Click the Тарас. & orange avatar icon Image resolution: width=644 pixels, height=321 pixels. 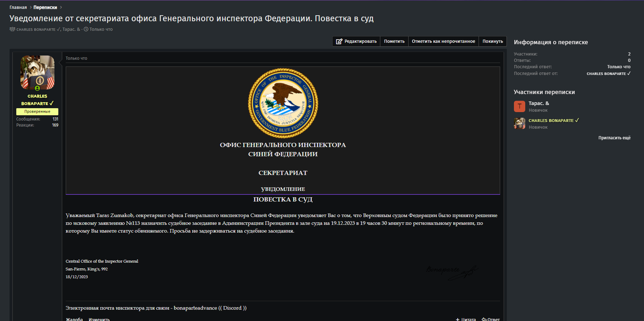click(520, 106)
